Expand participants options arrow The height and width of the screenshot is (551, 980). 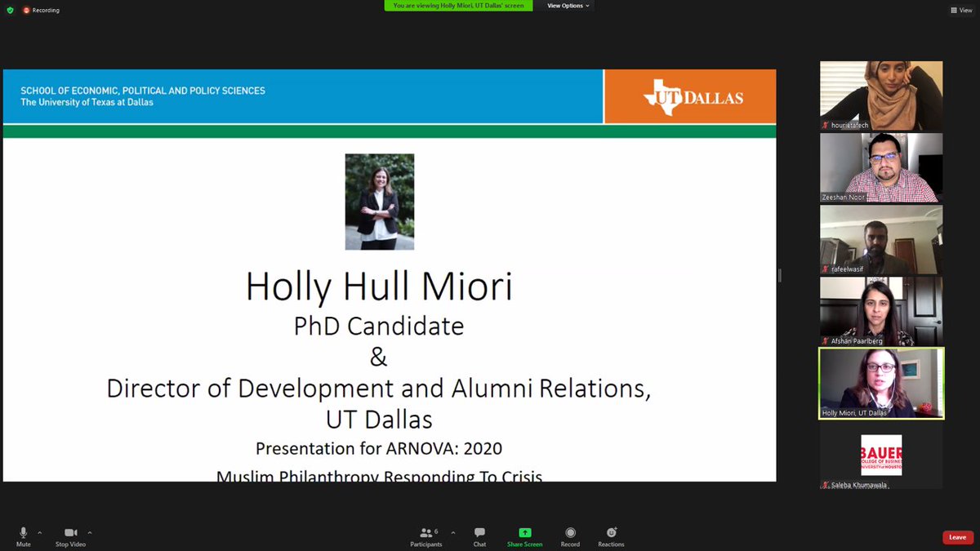pyautogui.click(x=453, y=532)
